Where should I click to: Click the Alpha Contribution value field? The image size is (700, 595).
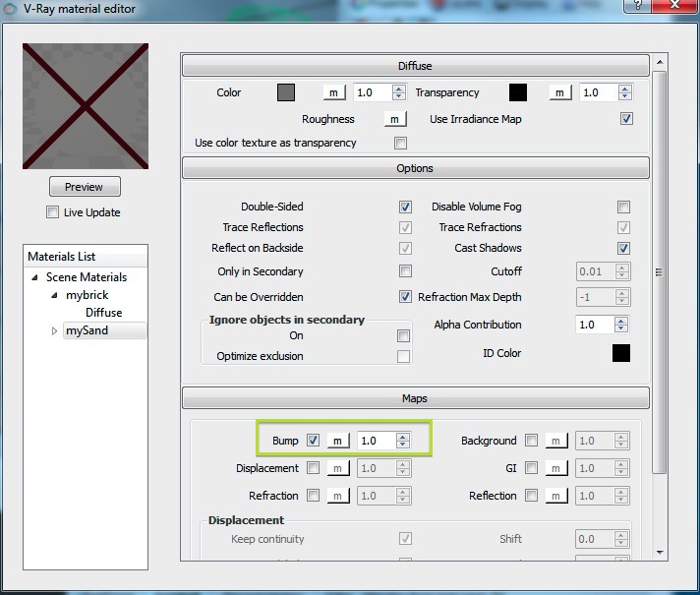click(595, 325)
